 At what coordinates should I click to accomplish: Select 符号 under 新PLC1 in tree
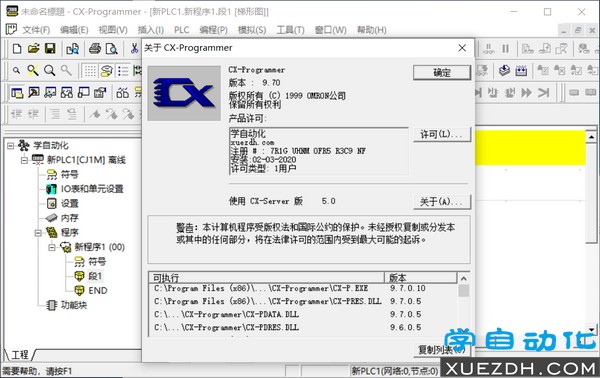(x=70, y=174)
